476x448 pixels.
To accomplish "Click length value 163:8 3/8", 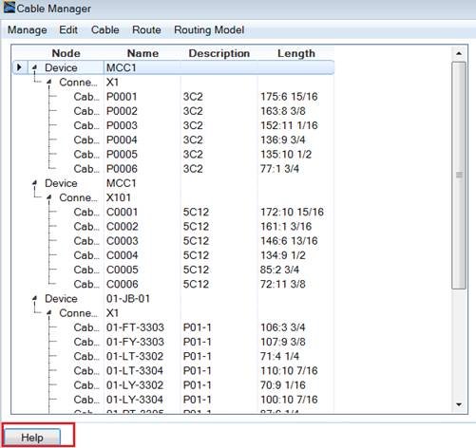I will click(x=283, y=111).
